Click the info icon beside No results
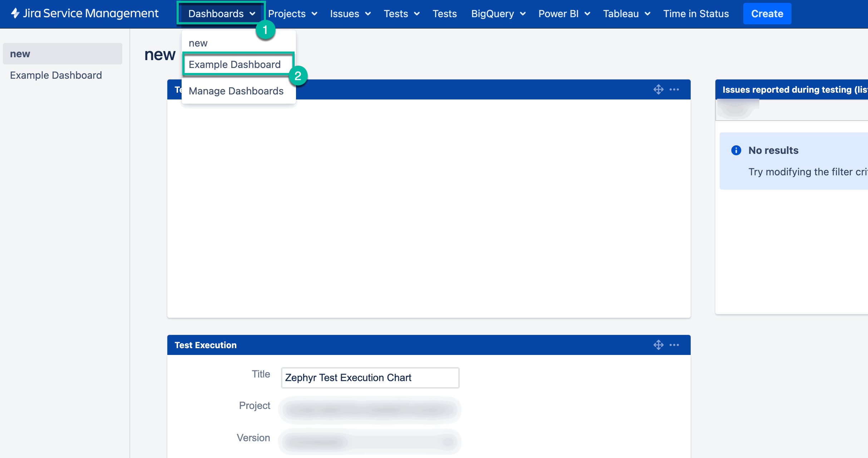 click(x=736, y=150)
